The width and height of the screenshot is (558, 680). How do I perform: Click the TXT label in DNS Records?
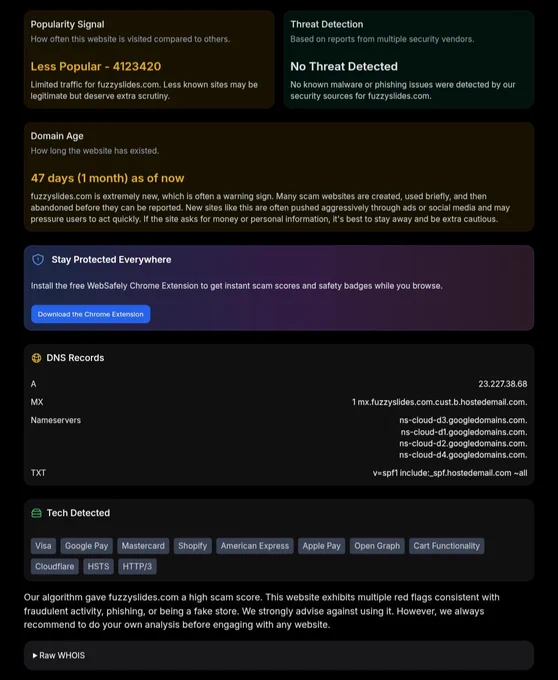coord(38,473)
